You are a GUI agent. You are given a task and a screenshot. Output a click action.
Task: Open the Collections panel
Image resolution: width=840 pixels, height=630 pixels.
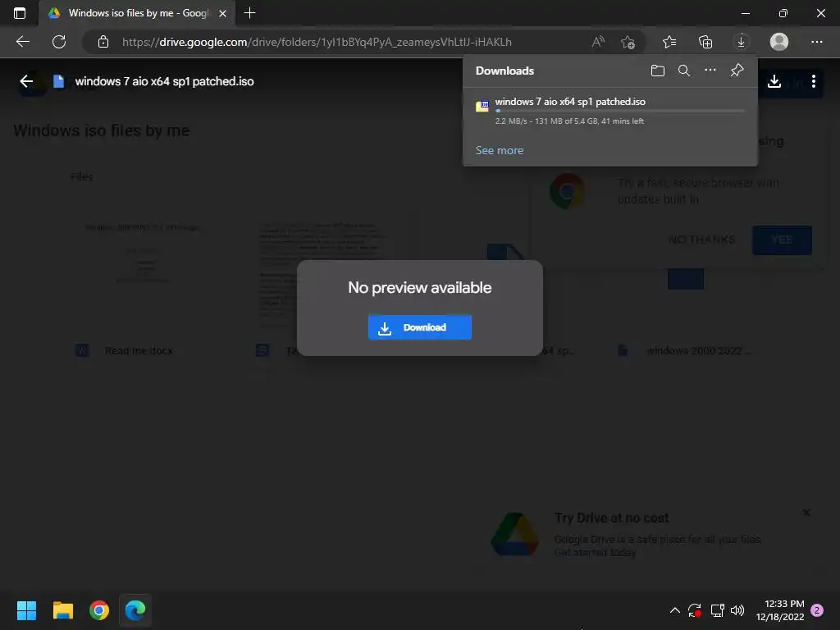[x=705, y=42]
